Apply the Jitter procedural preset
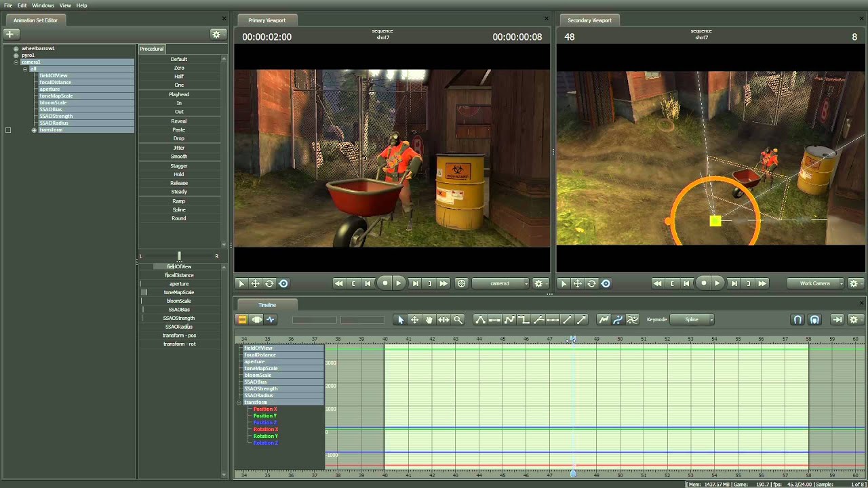The height and width of the screenshot is (488, 868). coord(179,148)
